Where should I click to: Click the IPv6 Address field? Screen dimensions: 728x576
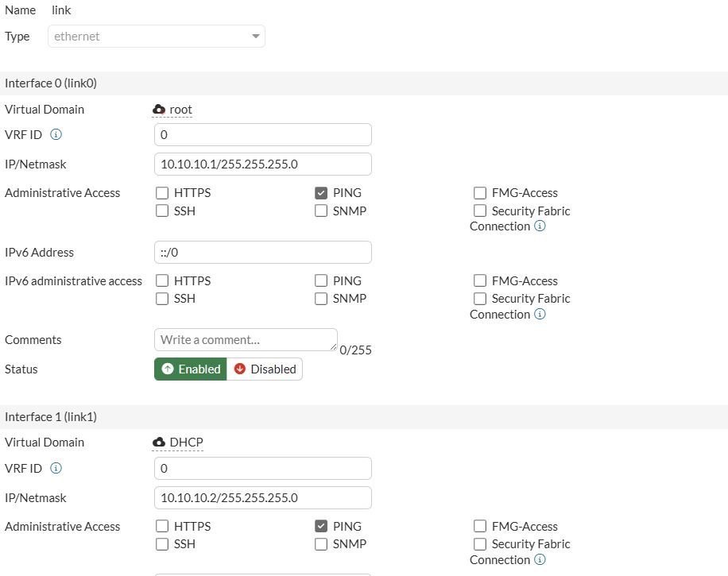(x=262, y=252)
